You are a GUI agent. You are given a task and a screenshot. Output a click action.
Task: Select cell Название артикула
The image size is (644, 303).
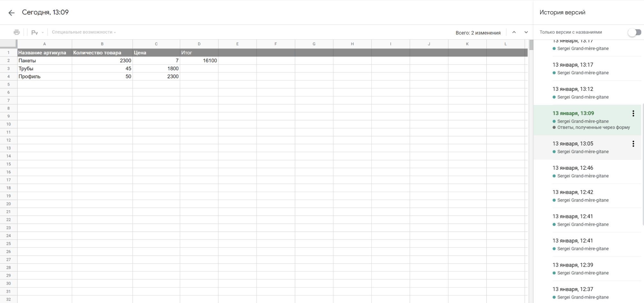45,52
